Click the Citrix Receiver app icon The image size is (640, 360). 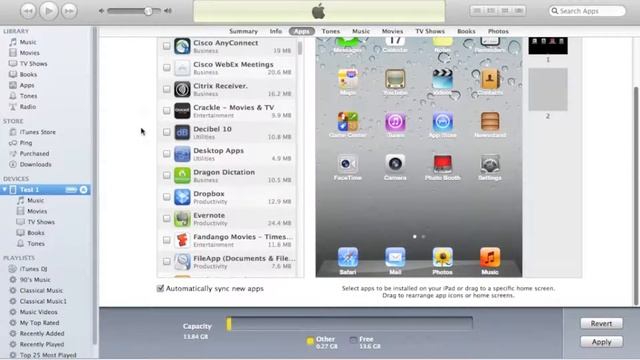182,89
